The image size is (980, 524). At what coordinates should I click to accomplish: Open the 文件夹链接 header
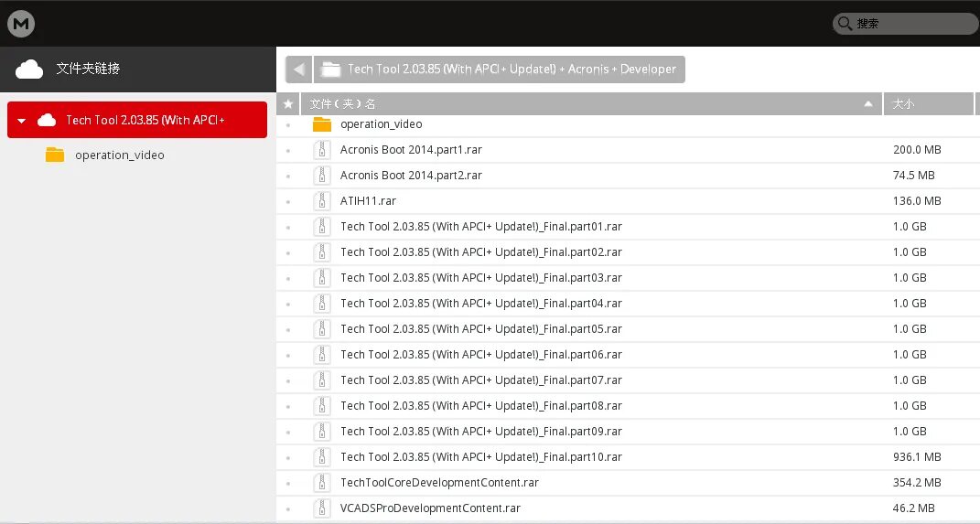[x=137, y=69]
